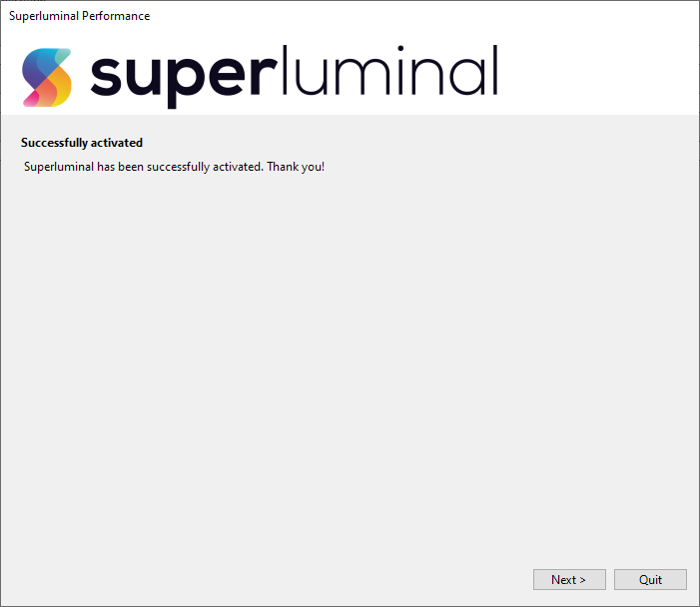700x607 pixels.
Task: Click the pink bottom-left corner of the S logo
Action: coord(30,98)
